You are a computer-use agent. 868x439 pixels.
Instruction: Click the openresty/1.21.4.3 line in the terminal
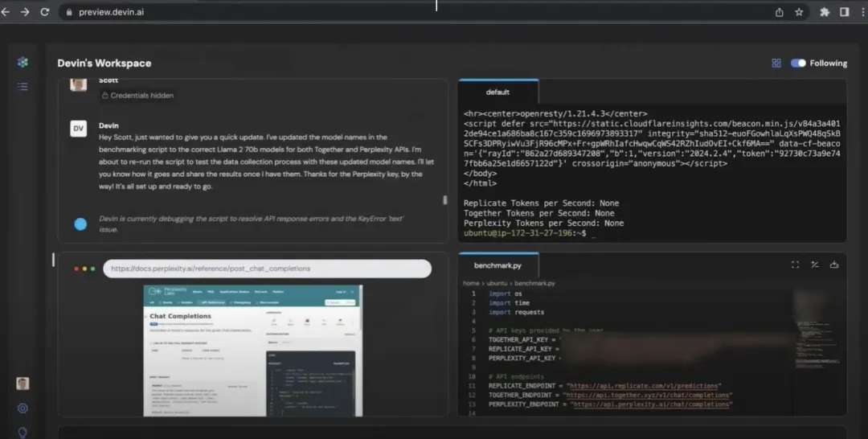click(555, 113)
